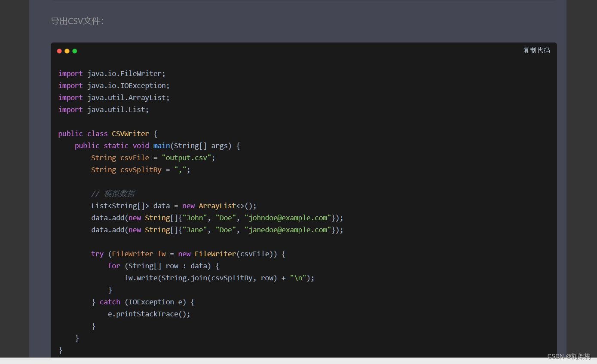Click the line import java.util.List;
Viewport: 597px width, 364px height.
[104, 109]
